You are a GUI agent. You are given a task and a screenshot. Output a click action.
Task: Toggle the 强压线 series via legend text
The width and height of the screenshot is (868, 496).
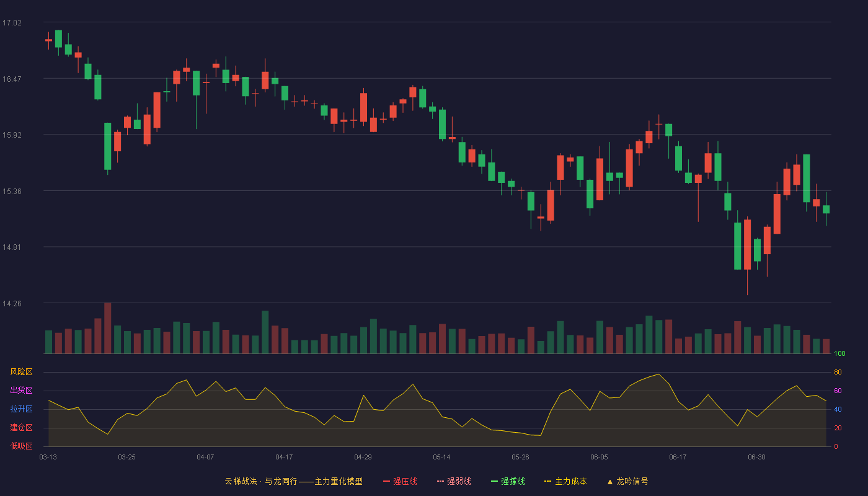tap(405, 481)
